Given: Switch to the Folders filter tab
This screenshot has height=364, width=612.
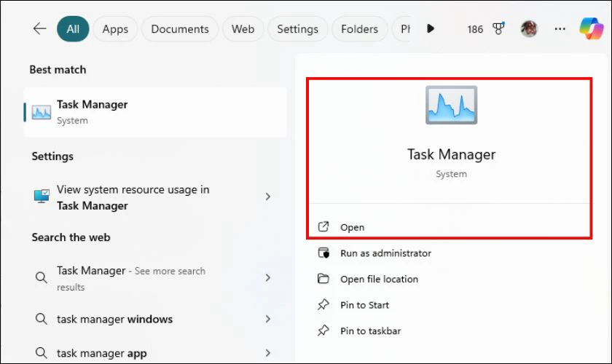Looking at the screenshot, I should click(359, 29).
